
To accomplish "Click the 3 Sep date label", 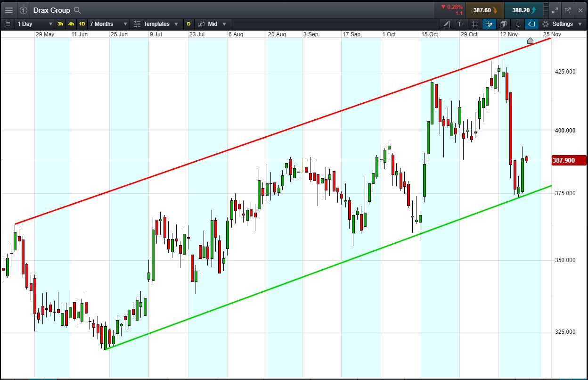I will click(x=311, y=34).
